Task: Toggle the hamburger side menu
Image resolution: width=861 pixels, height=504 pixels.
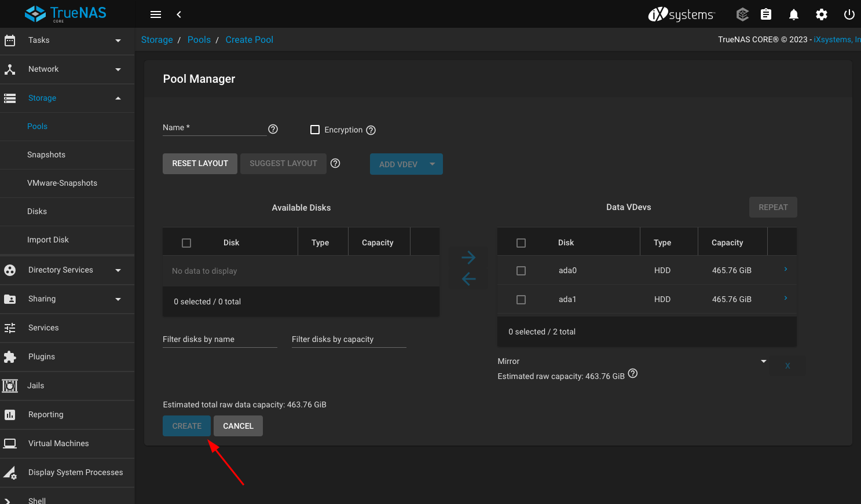Action: (156, 14)
